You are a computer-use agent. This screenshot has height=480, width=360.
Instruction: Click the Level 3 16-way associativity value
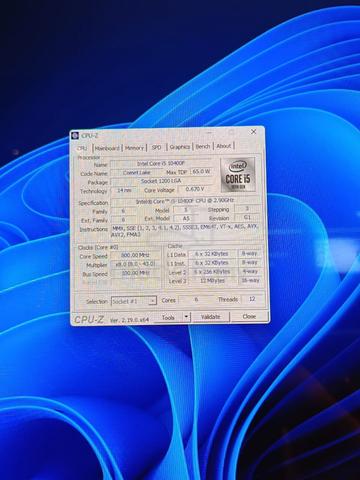pyautogui.click(x=250, y=280)
